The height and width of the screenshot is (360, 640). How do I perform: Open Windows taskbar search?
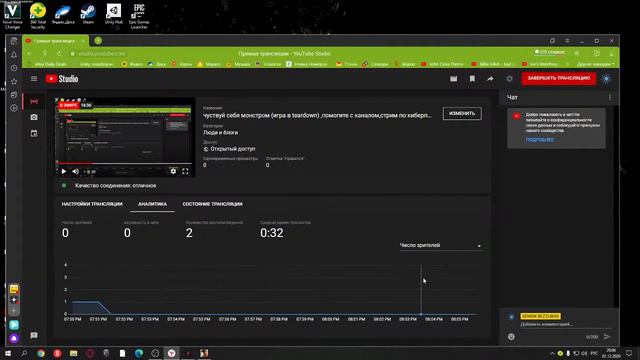24,353
